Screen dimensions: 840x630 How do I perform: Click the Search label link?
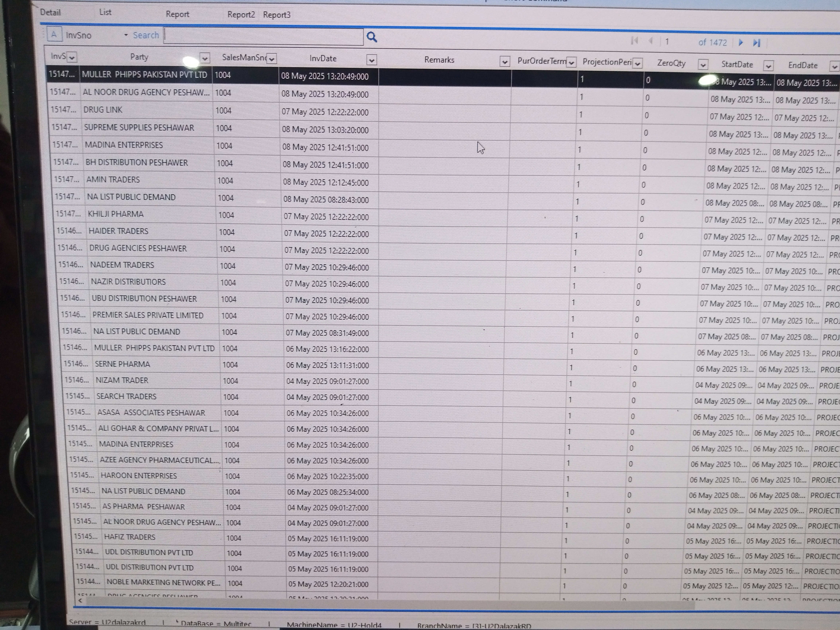click(146, 35)
